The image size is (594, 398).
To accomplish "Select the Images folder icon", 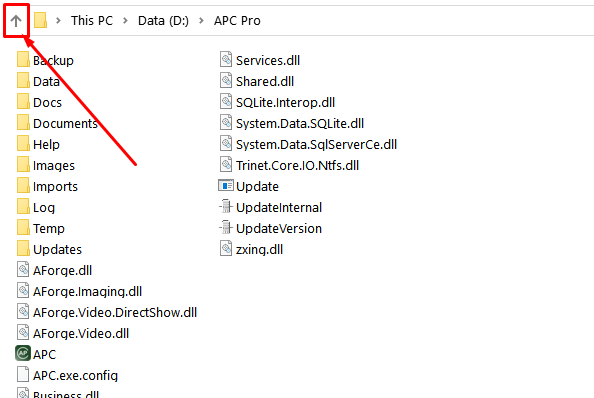I will 23,165.
